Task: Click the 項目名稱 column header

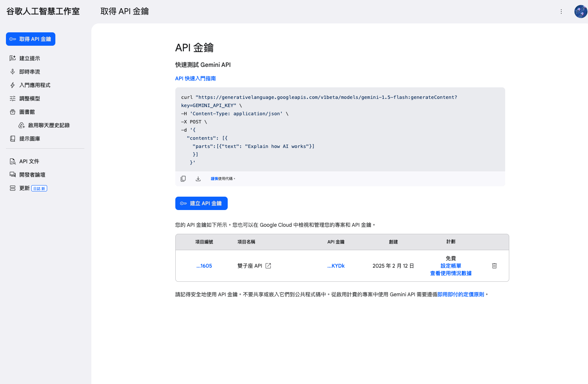Action: [246, 242]
